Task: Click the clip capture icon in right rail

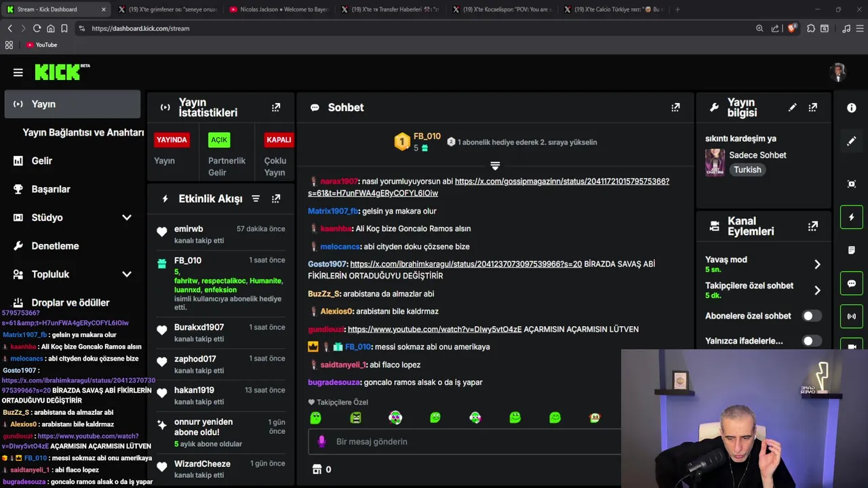Action: (852, 184)
